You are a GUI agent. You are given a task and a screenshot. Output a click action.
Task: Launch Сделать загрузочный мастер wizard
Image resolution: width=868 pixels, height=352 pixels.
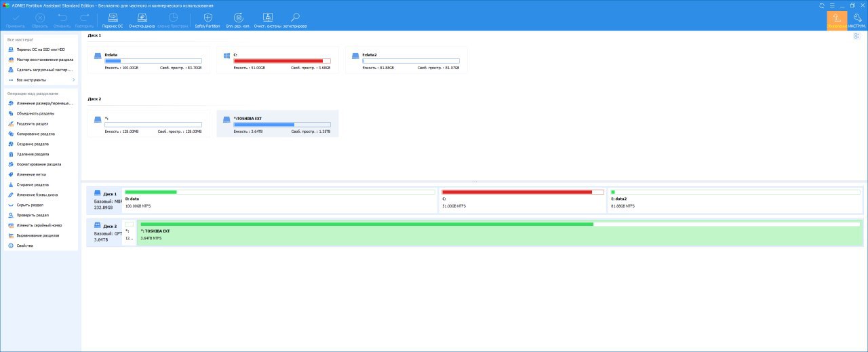41,70
